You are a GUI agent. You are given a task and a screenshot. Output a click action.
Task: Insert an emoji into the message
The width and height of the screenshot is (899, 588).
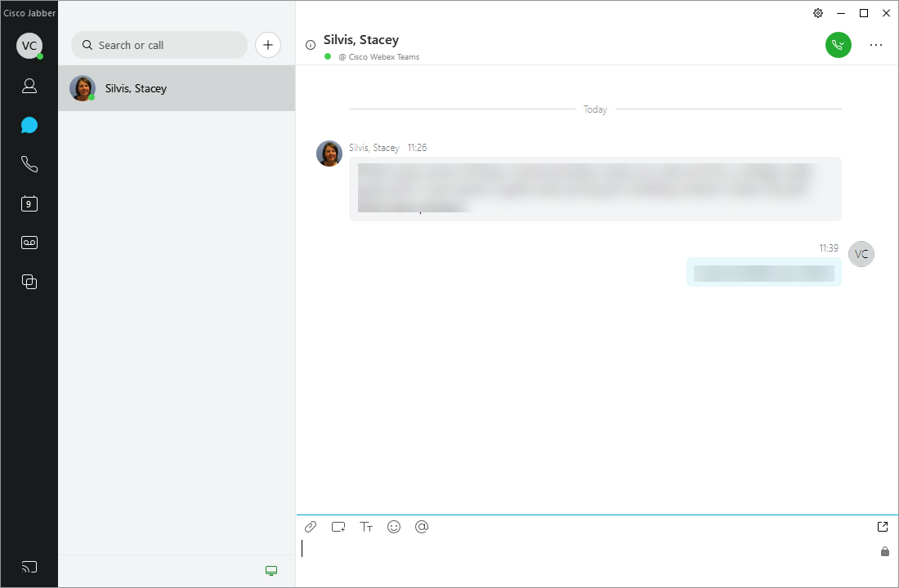click(394, 527)
